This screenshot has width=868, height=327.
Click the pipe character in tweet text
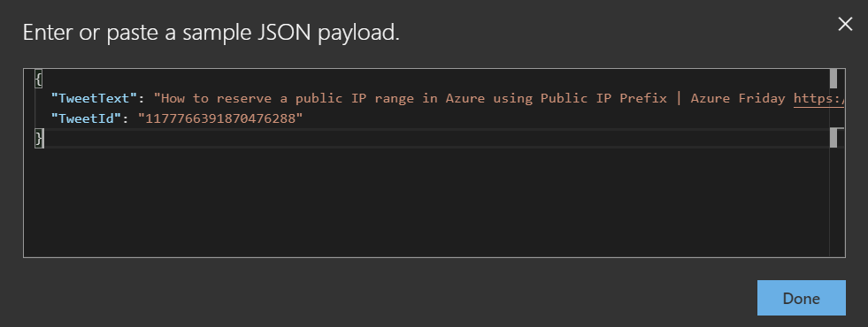[x=679, y=98]
